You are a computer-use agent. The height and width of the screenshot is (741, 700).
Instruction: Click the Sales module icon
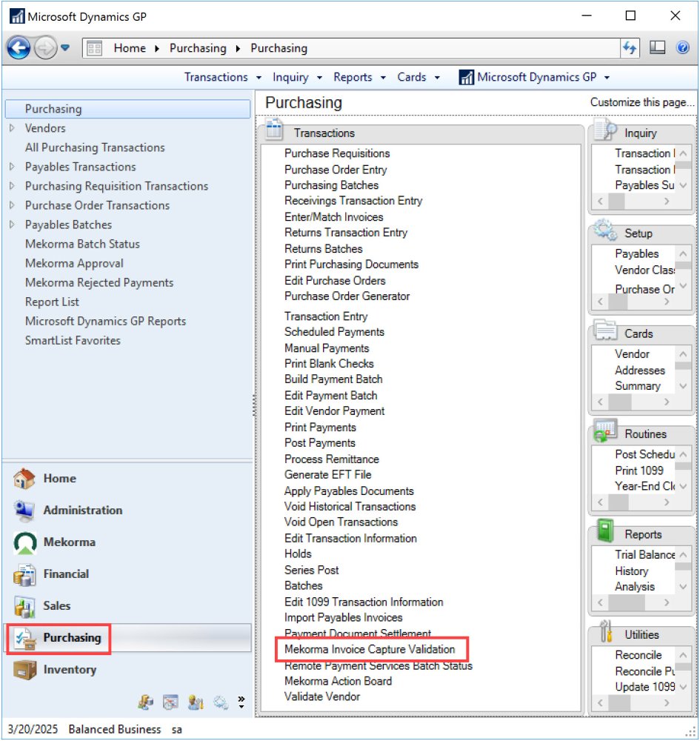24,606
